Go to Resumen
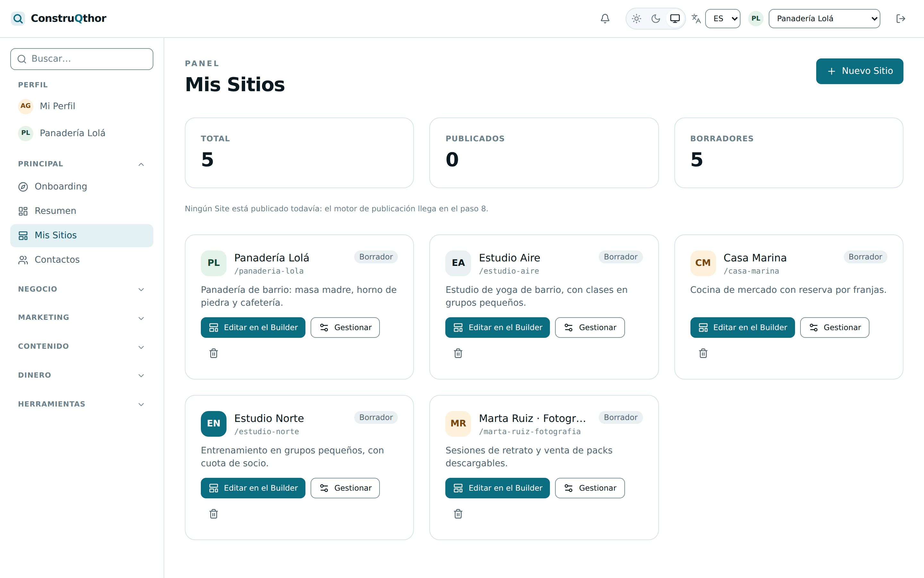 pos(82,211)
